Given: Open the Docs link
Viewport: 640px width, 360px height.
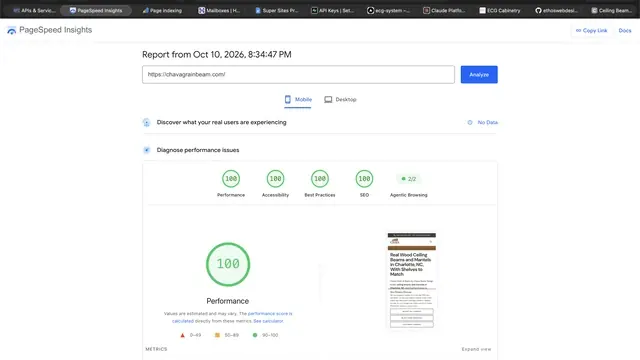Looking at the screenshot, I should (x=625, y=31).
